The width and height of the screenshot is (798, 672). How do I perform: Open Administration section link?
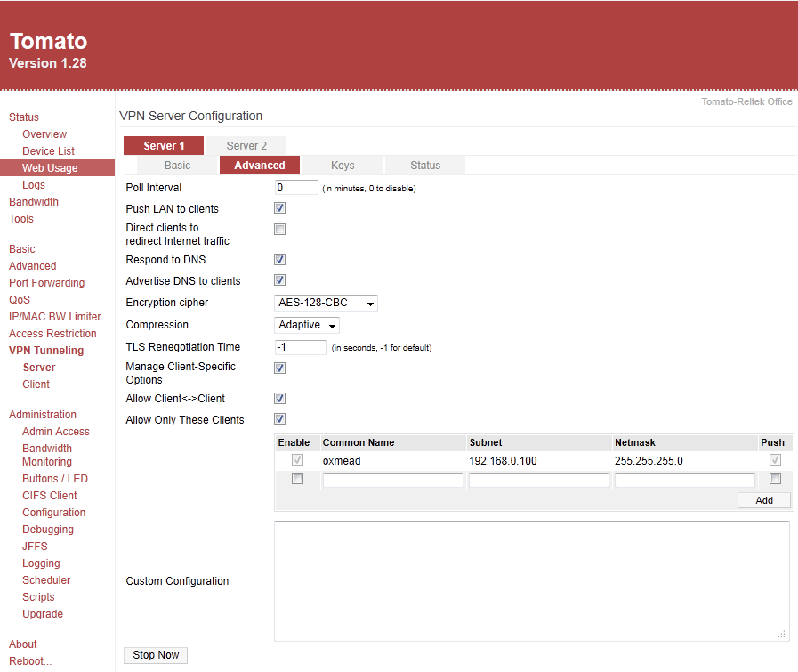pos(43,415)
